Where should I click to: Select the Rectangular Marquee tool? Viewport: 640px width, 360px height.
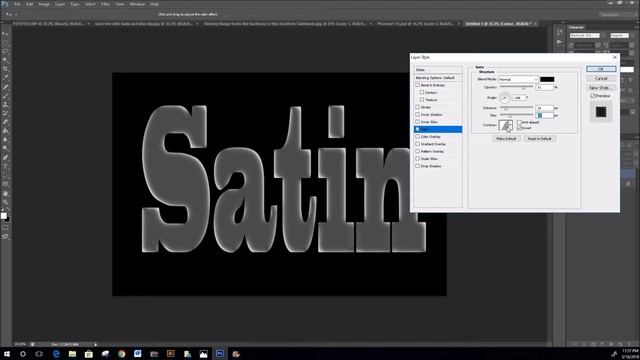[x=5, y=43]
